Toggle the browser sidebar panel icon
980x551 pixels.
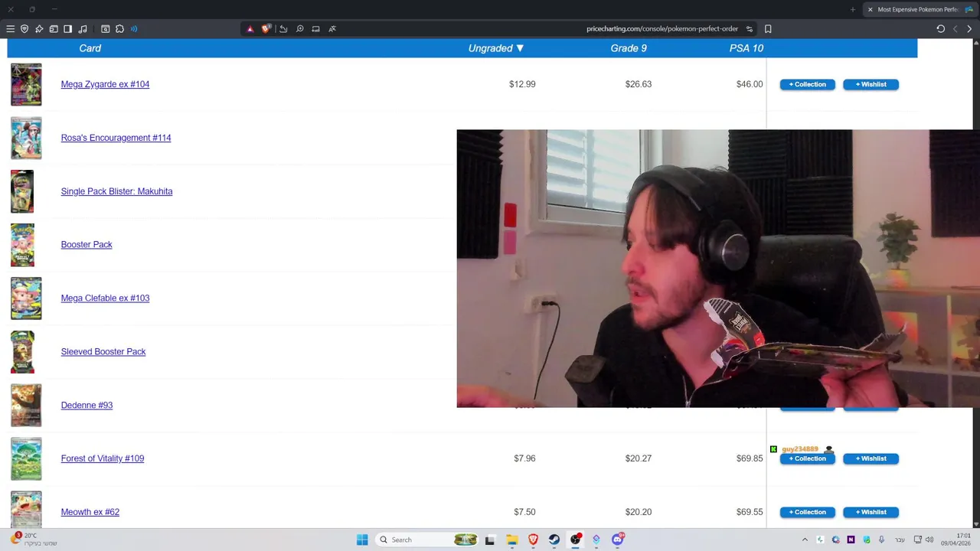tap(67, 29)
